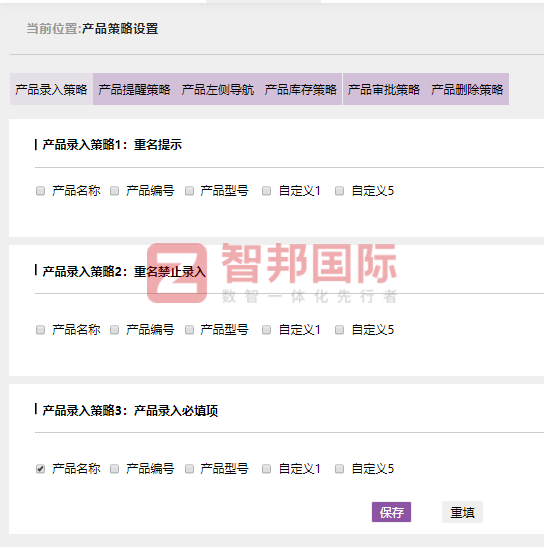This screenshot has width=544, height=547.
Task: Open the 产品左侧导航 tab
Action: pyautogui.click(x=217, y=89)
